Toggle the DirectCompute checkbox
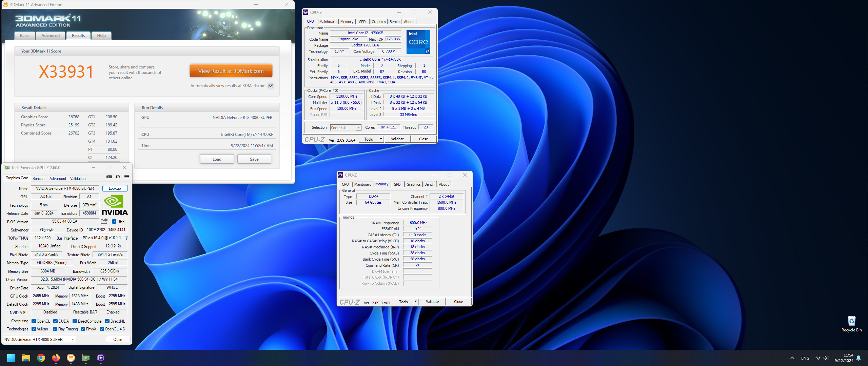 tap(75, 321)
